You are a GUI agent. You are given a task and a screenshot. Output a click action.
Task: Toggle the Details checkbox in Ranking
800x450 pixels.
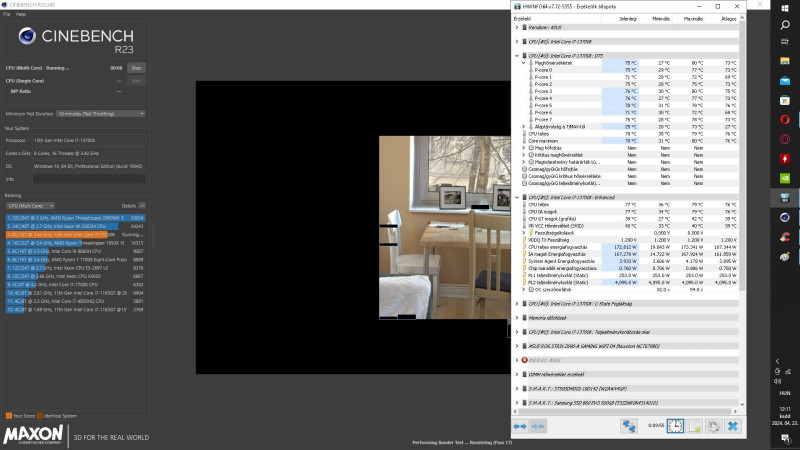tap(142, 206)
